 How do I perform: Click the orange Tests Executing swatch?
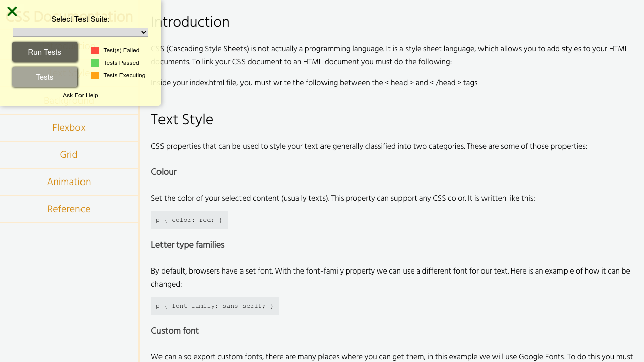[x=95, y=75]
